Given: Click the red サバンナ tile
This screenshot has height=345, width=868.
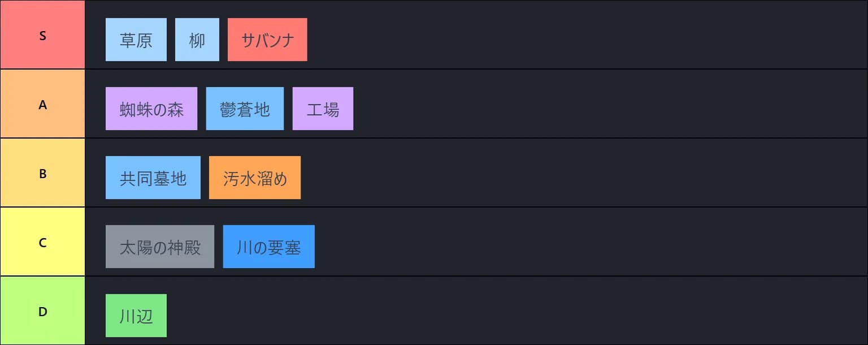Looking at the screenshot, I should click(x=267, y=40).
